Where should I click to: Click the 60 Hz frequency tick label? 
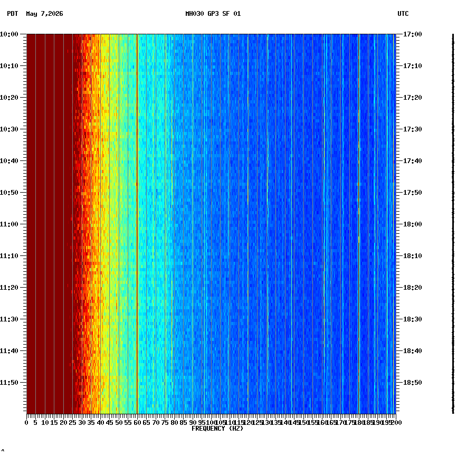(137, 423)
